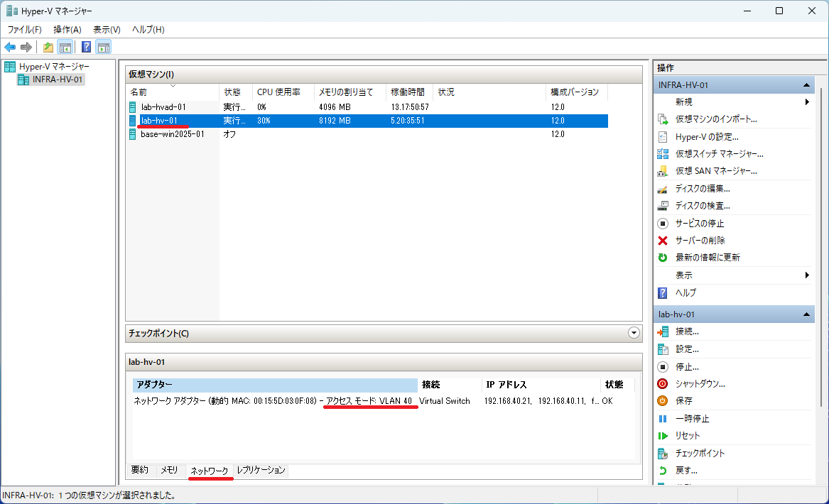
Task: Toggle the action pane toolbar icon
Action: [x=104, y=48]
